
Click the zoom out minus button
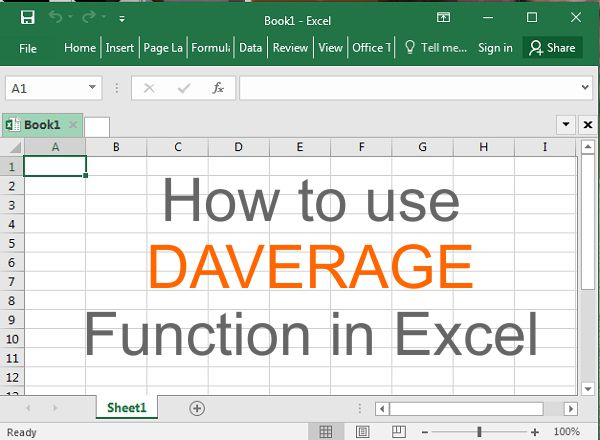point(424,432)
